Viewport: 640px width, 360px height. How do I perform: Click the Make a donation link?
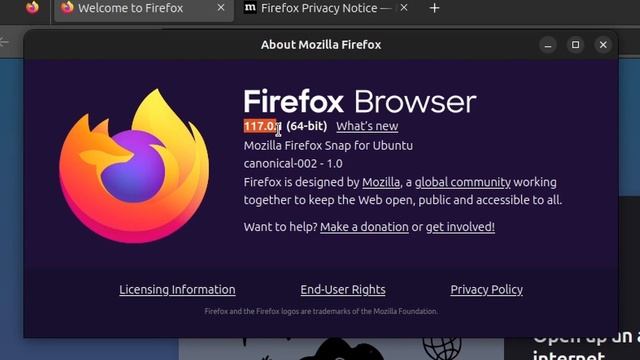[364, 227]
